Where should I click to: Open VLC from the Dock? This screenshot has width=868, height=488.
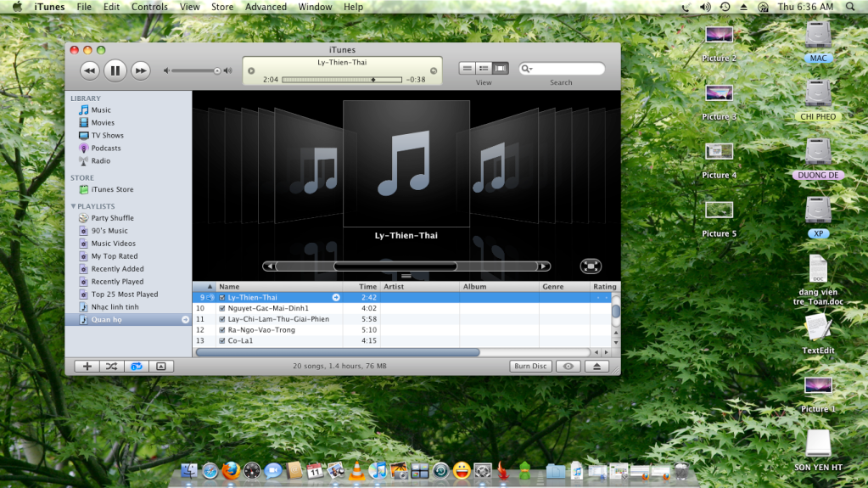click(357, 471)
